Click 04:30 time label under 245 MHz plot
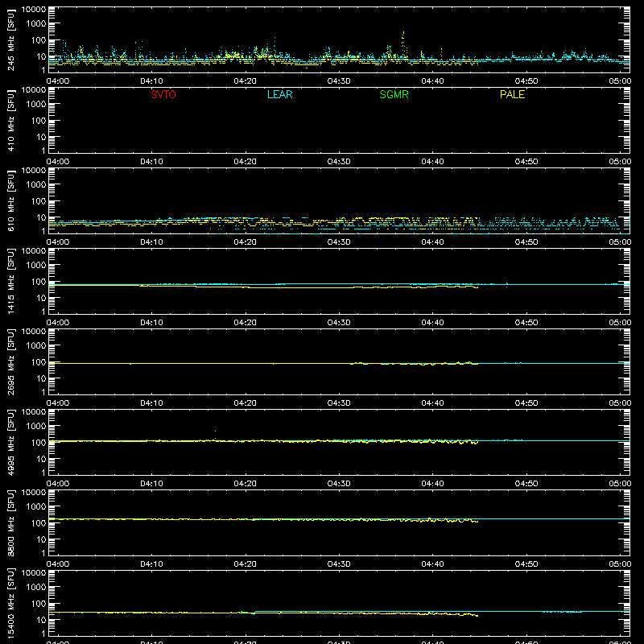 point(339,81)
